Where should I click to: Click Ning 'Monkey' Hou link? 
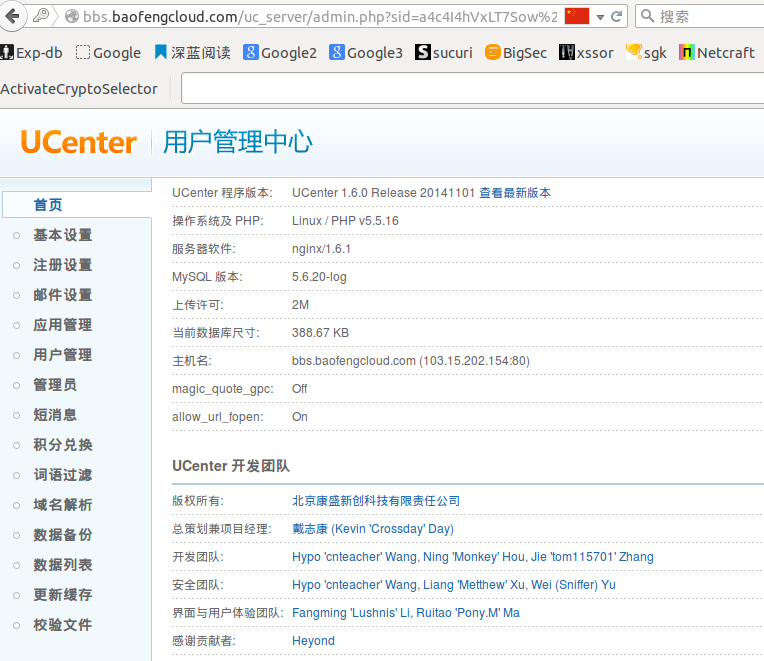(474, 557)
